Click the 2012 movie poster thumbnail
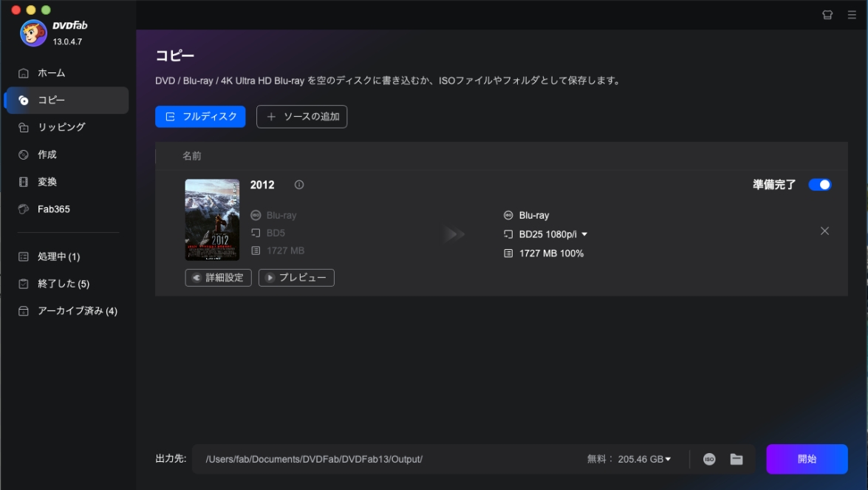The width and height of the screenshot is (868, 490). [212, 220]
